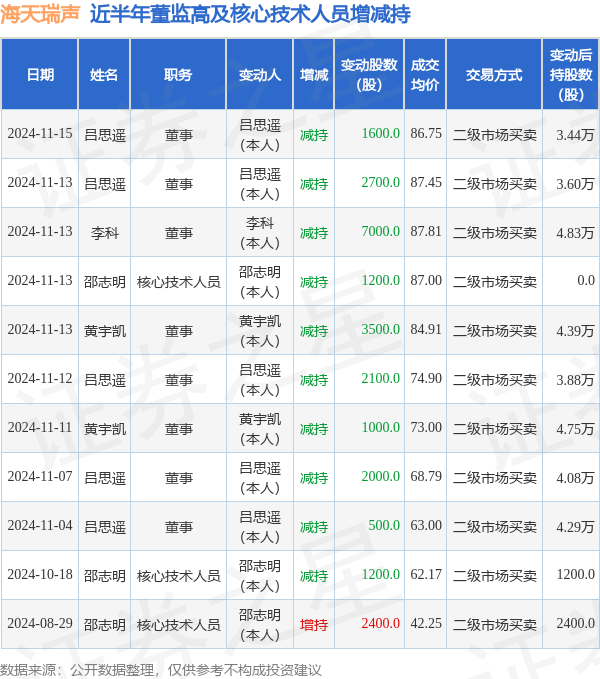
Task: Click the average price 68.79
Action: click(426, 476)
